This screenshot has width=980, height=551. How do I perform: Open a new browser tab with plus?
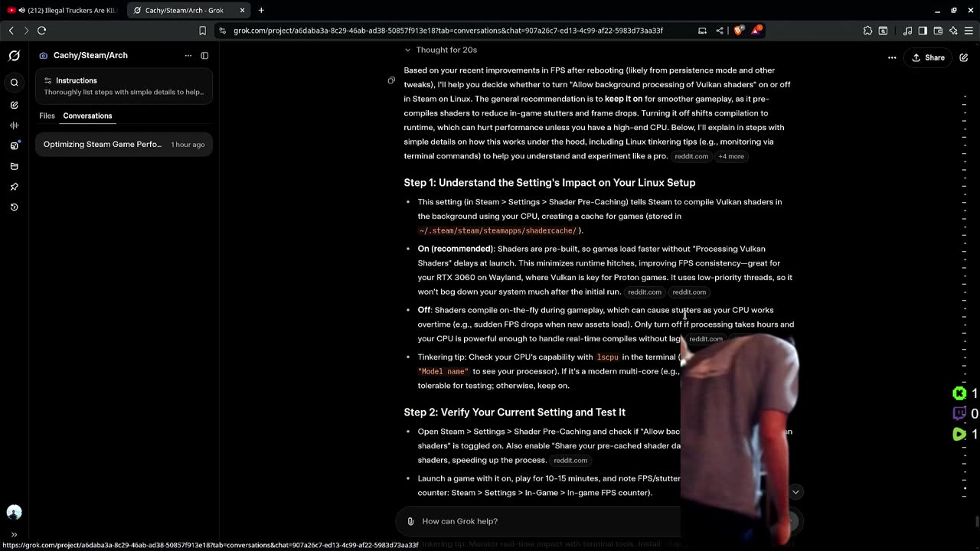point(261,10)
